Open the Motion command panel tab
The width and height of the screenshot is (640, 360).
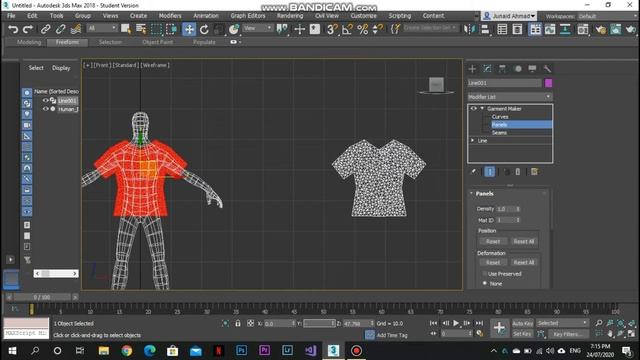[x=518, y=69]
